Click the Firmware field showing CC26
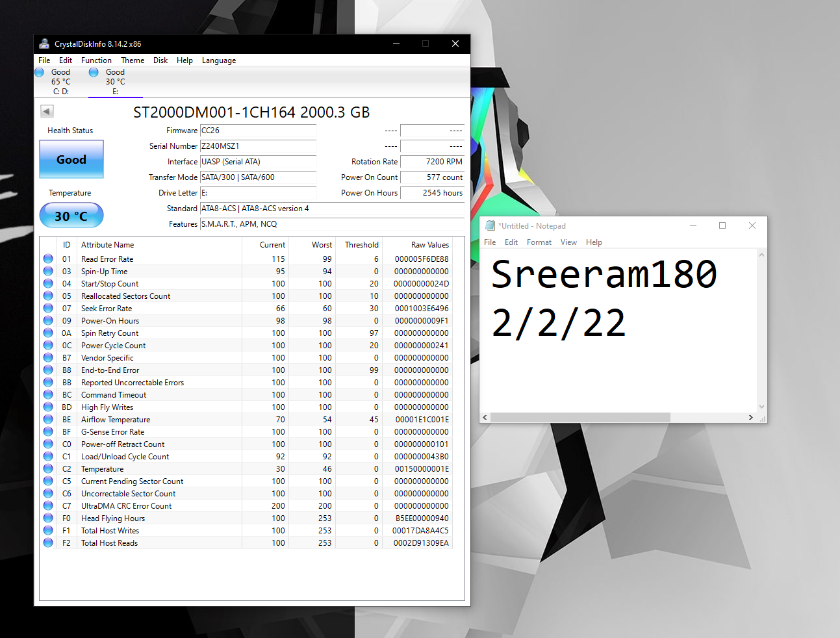The height and width of the screenshot is (638, 840). coord(259,131)
